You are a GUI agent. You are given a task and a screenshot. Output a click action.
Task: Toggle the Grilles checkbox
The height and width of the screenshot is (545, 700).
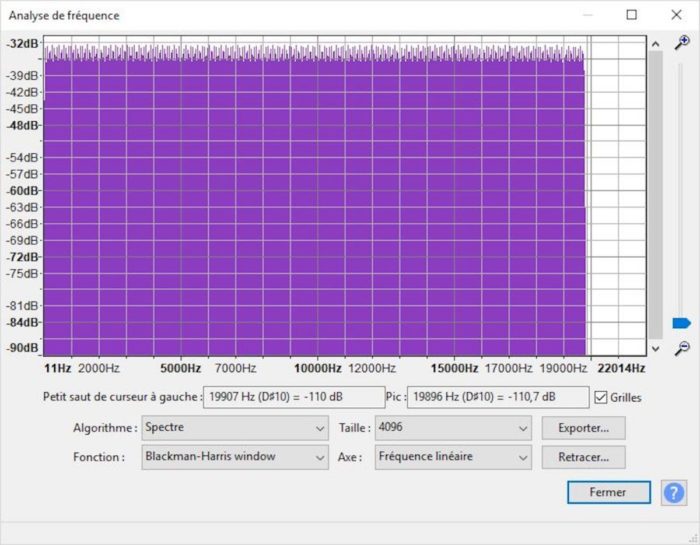601,397
